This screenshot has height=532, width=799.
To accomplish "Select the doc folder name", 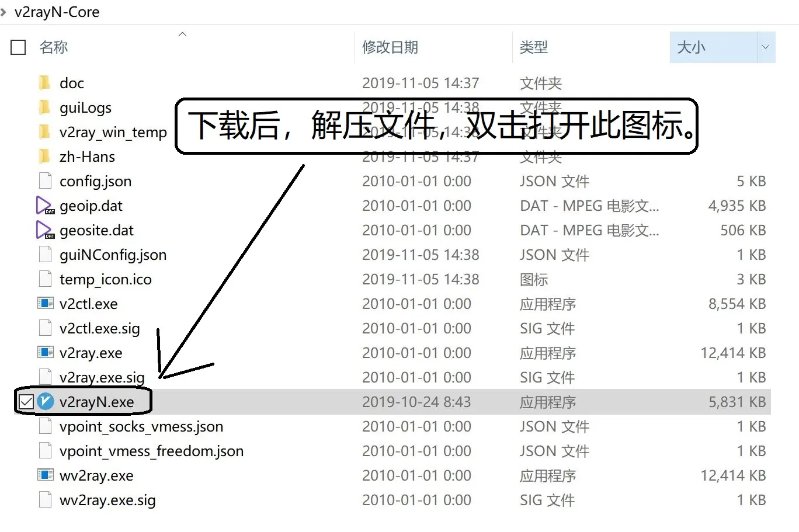I will click(72, 83).
